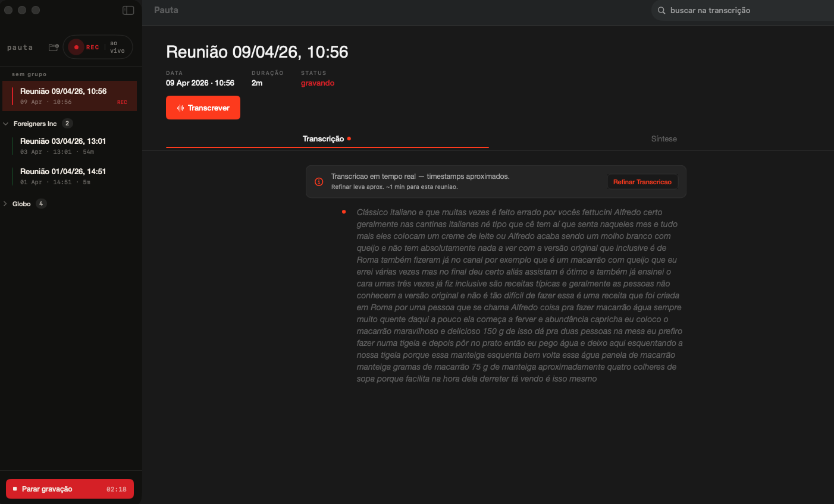Select the recording Reunião 09/04/26, 10:56 item
The image size is (834, 504).
(x=63, y=96)
